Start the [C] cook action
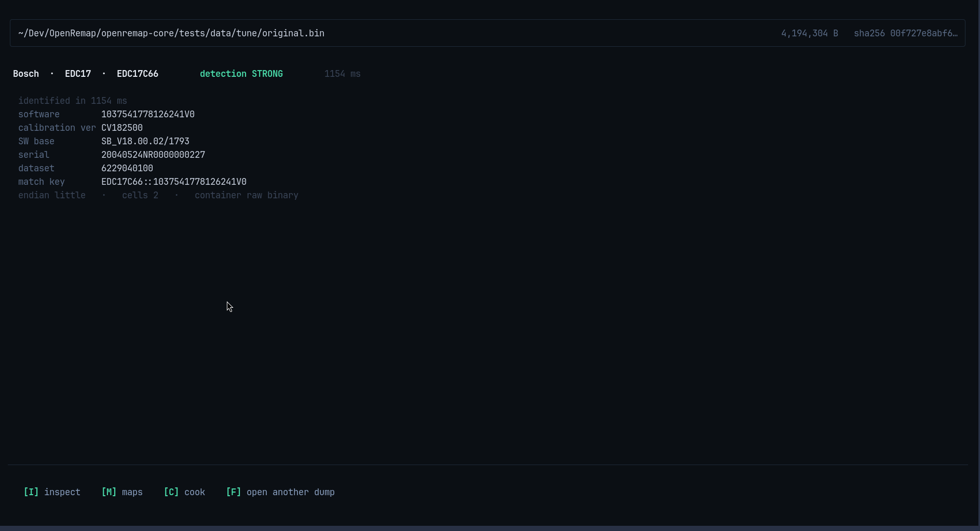The image size is (980, 531). click(x=184, y=492)
